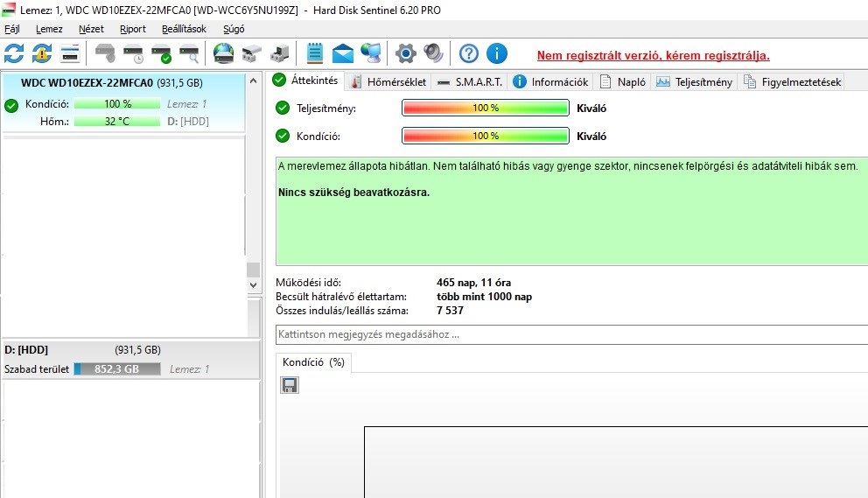This screenshot has height=498, width=868.
Task: Switch to the Információk tab
Action: tap(550, 82)
